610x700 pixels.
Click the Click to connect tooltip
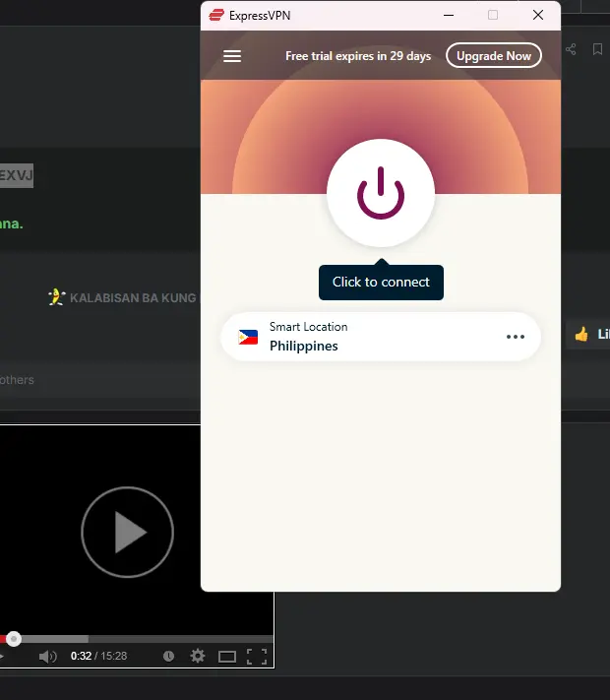(x=381, y=282)
